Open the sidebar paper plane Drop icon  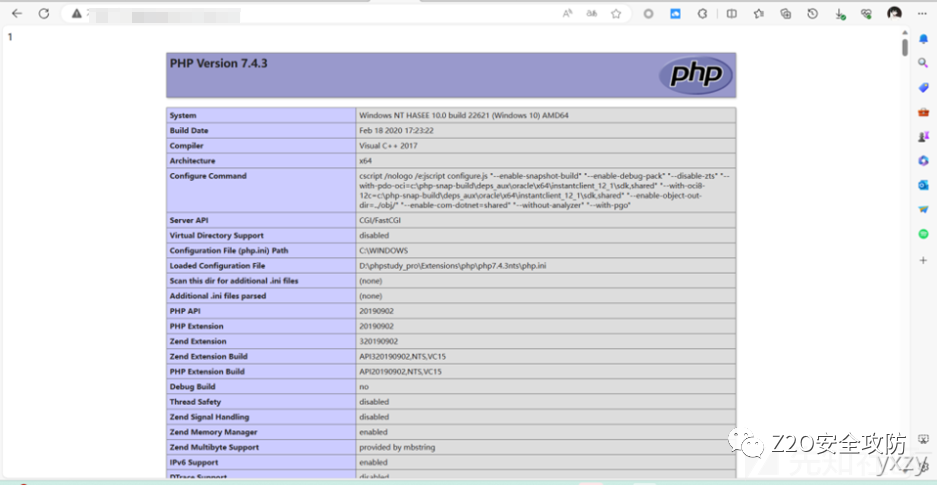point(923,210)
